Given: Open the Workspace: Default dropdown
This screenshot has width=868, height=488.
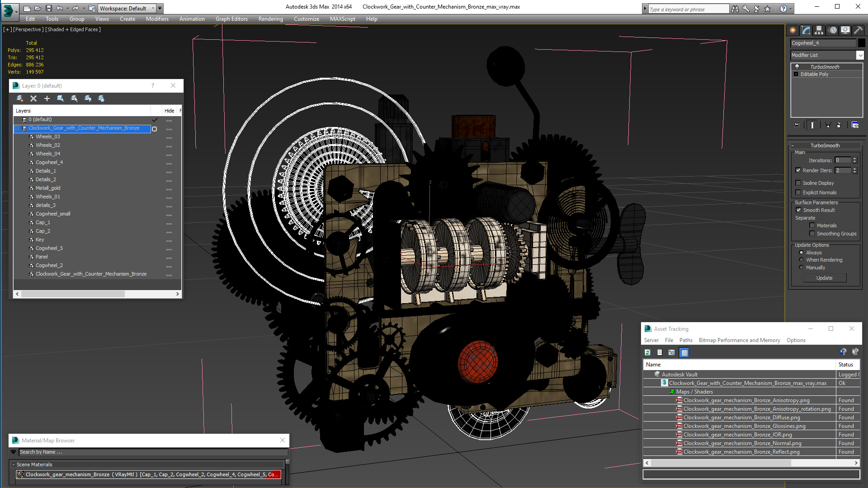Looking at the screenshot, I should [x=127, y=8].
